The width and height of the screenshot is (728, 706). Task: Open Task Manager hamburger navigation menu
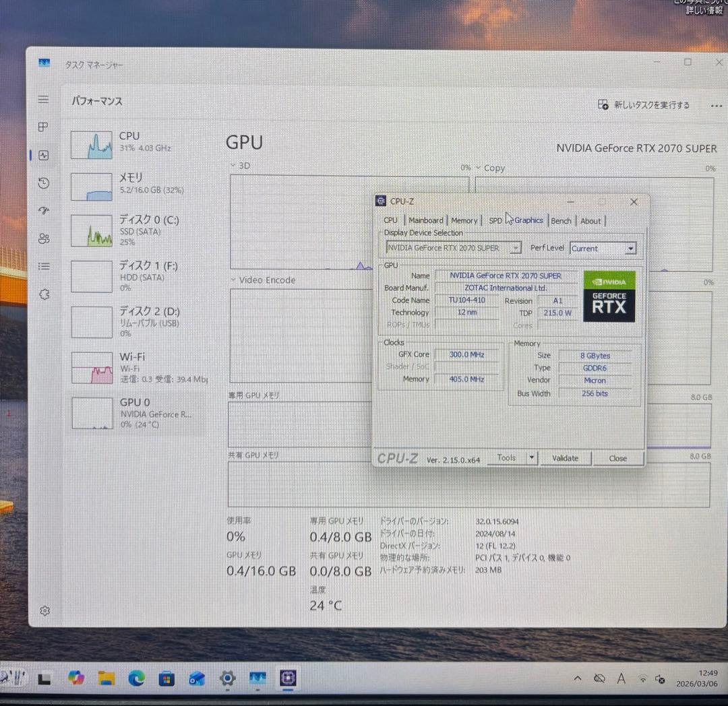pos(43,99)
